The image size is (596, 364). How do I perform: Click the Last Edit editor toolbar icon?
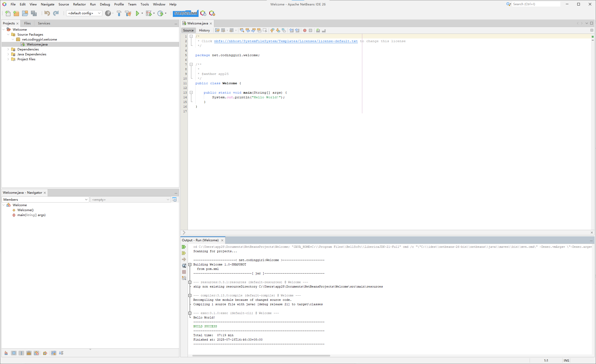click(x=217, y=30)
